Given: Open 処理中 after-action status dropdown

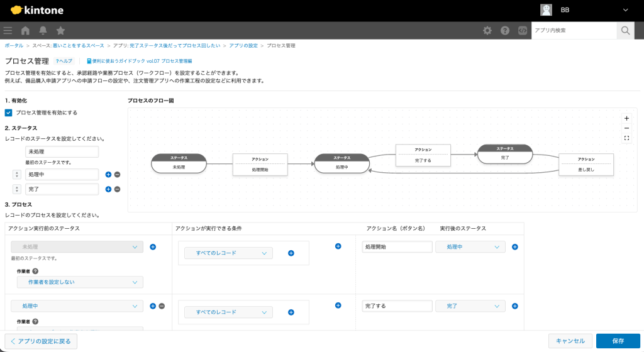Looking at the screenshot, I should (470, 247).
